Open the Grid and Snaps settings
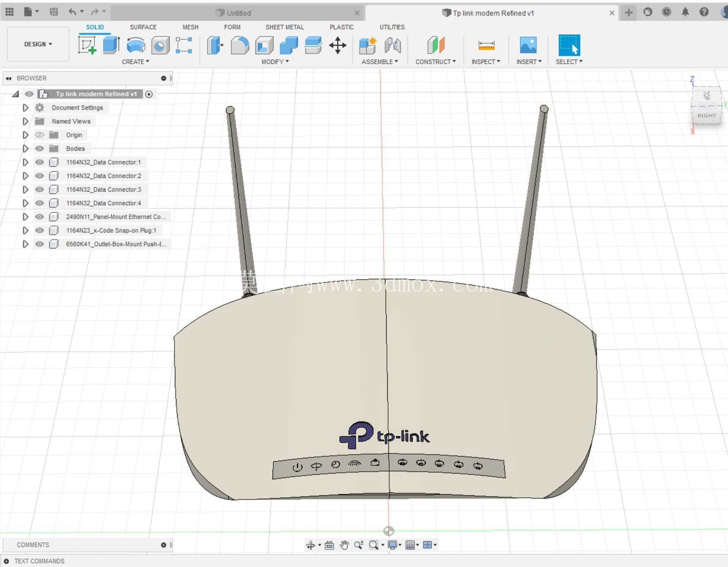This screenshot has height=567, width=728. (x=410, y=545)
